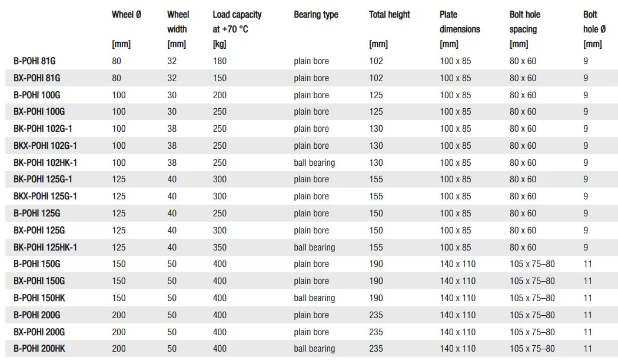Click the BKX-POHI 102G-1 product name
Viewport: 618px width, 364px height.
(x=45, y=146)
